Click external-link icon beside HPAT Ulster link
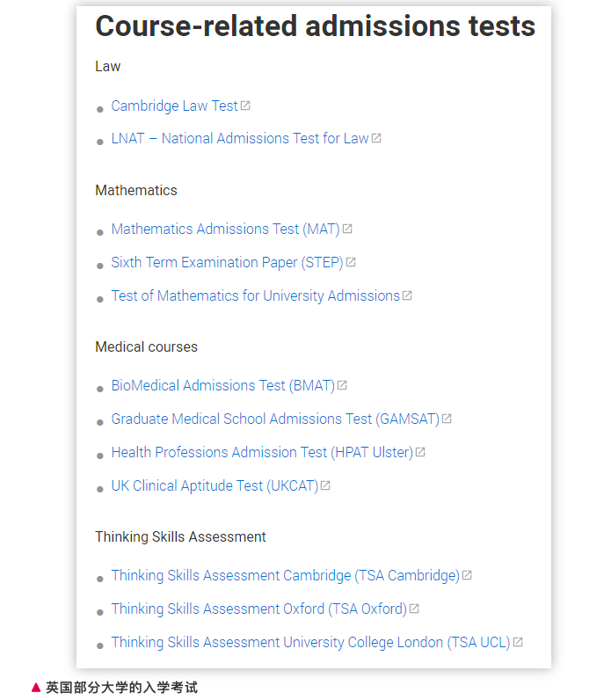604x700 pixels. pyautogui.click(x=420, y=452)
